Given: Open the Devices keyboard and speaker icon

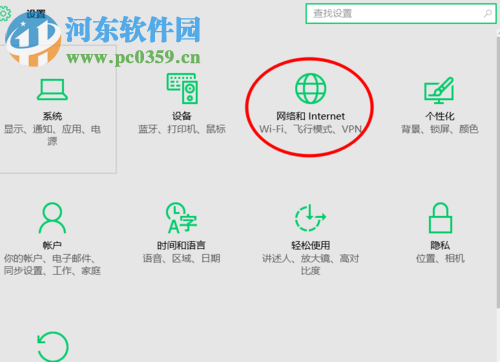Looking at the screenshot, I should pyautogui.click(x=182, y=88).
